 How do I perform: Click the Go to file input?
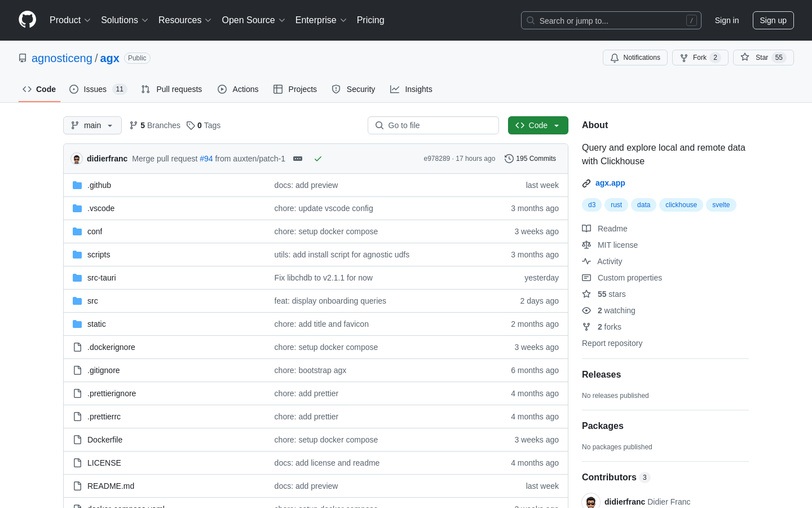[433, 125]
